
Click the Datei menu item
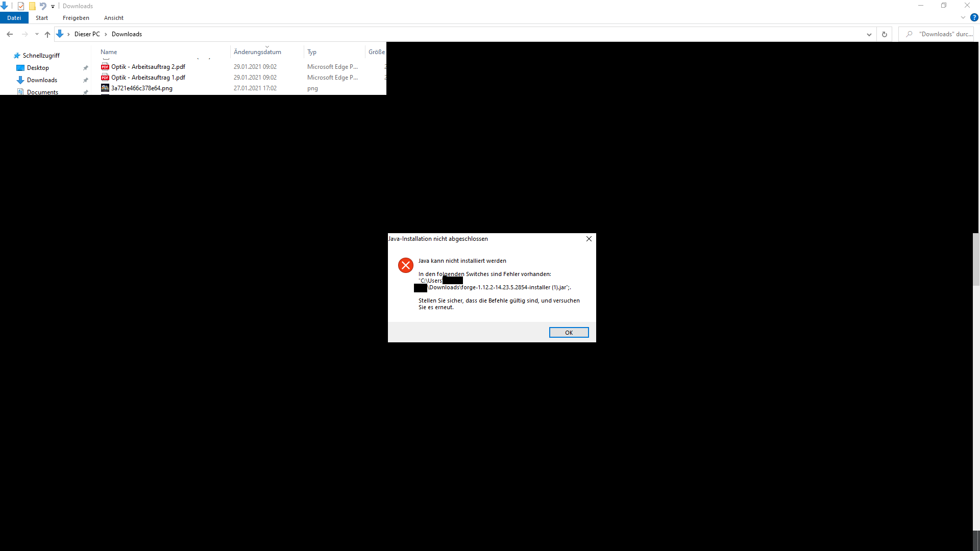13,17
